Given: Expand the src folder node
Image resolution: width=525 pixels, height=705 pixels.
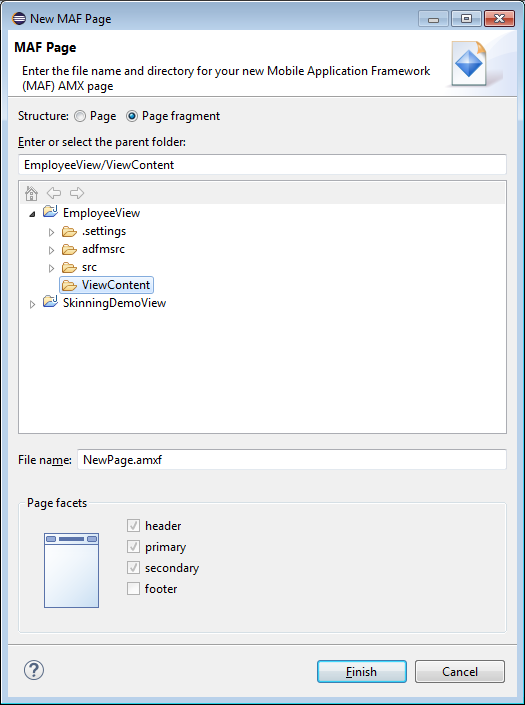Looking at the screenshot, I should [51, 268].
